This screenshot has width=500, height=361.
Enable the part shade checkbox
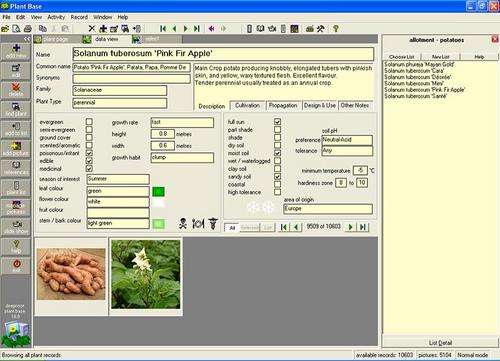pyautogui.click(x=277, y=129)
